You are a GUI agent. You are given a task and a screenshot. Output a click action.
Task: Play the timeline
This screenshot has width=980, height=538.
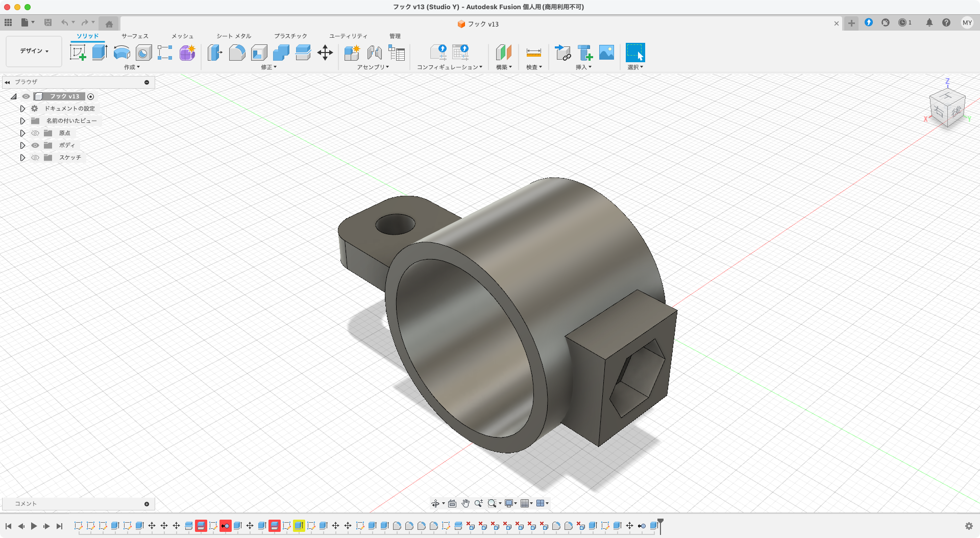34,526
